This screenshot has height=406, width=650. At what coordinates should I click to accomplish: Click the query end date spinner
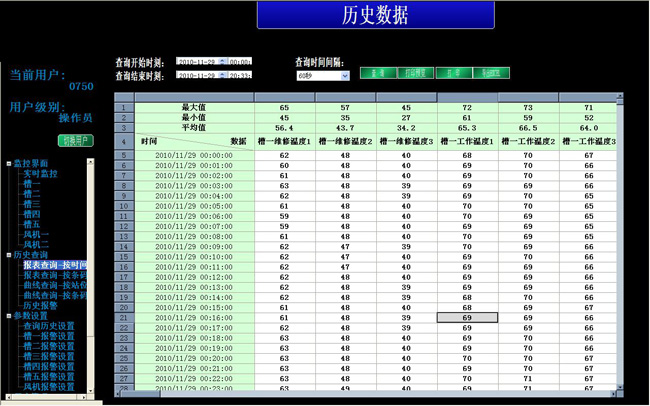223,75
